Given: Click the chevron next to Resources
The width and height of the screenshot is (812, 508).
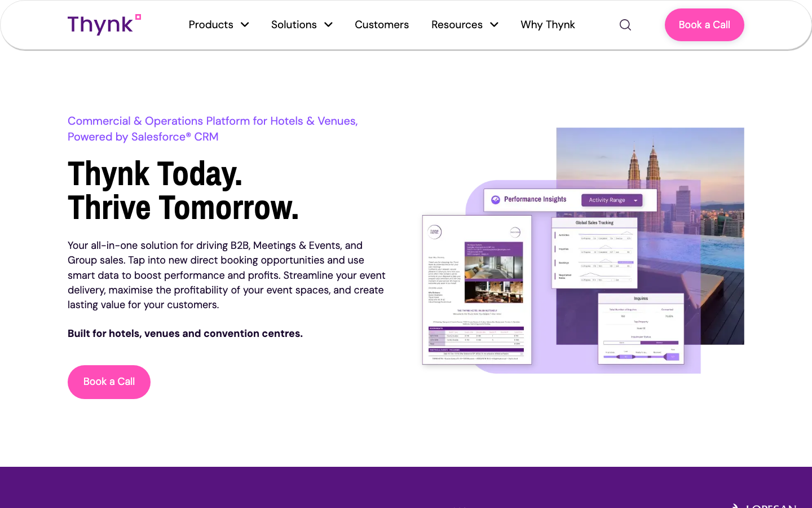Looking at the screenshot, I should 494,25.
